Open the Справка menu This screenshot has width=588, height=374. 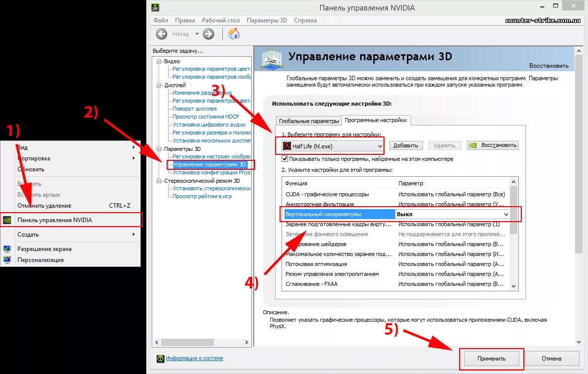click(x=305, y=20)
